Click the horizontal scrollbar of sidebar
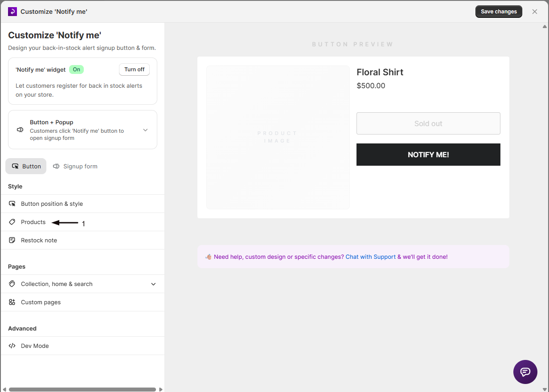Viewport: 549px width, 392px height. coord(82,389)
